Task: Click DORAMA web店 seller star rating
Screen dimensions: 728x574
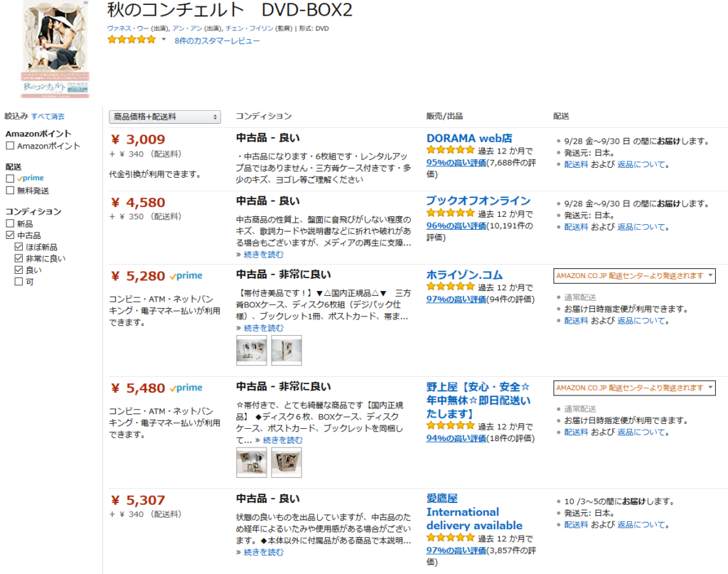Action: point(450,150)
